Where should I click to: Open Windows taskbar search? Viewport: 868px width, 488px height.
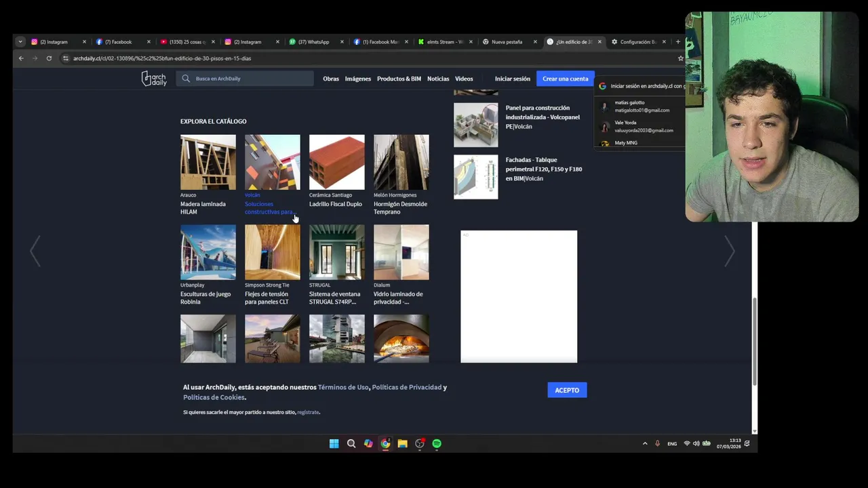coord(351,444)
